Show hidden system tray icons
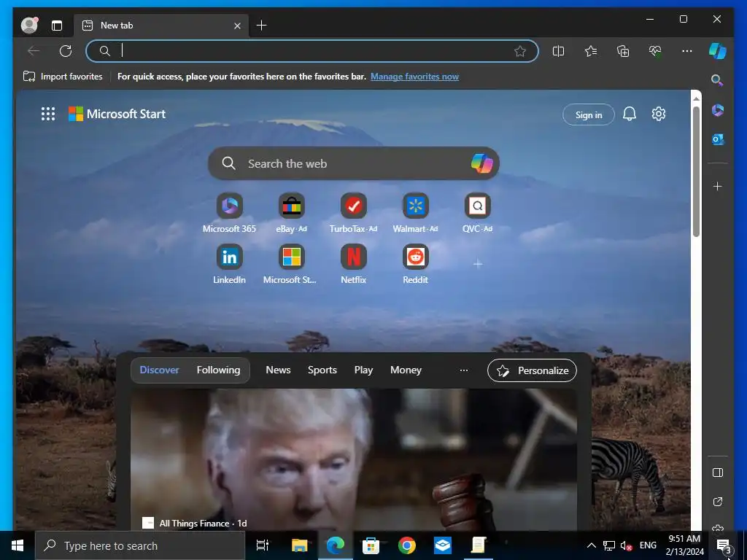The width and height of the screenshot is (747, 560). 591,545
